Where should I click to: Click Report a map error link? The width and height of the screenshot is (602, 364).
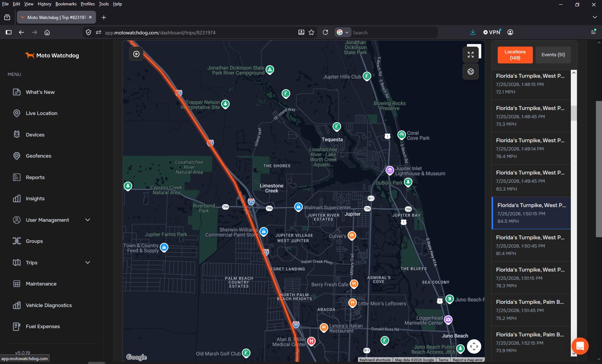(468, 360)
